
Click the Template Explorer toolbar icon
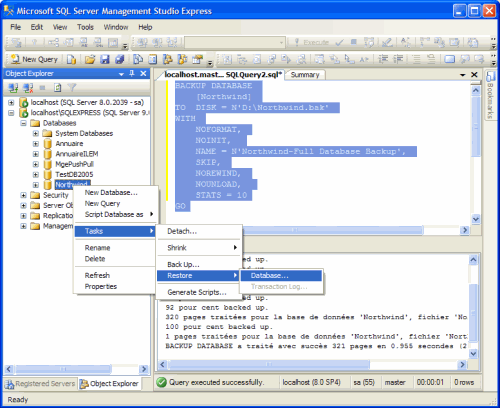[183, 59]
